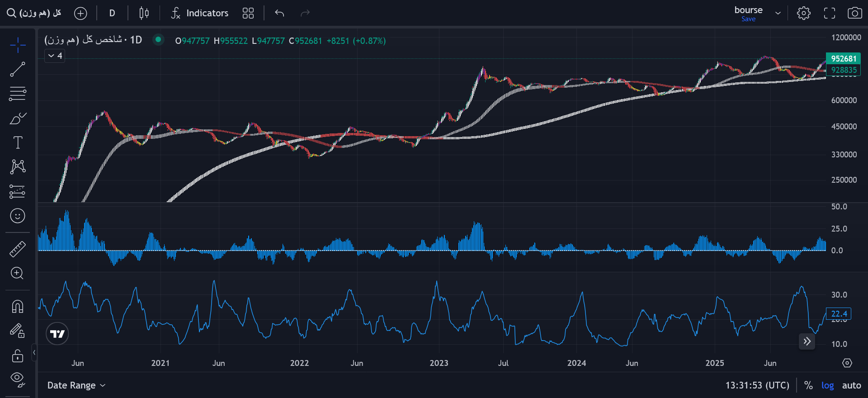This screenshot has width=868, height=398.
Task: Change the D timeframe interval
Action: coord(112,13)
